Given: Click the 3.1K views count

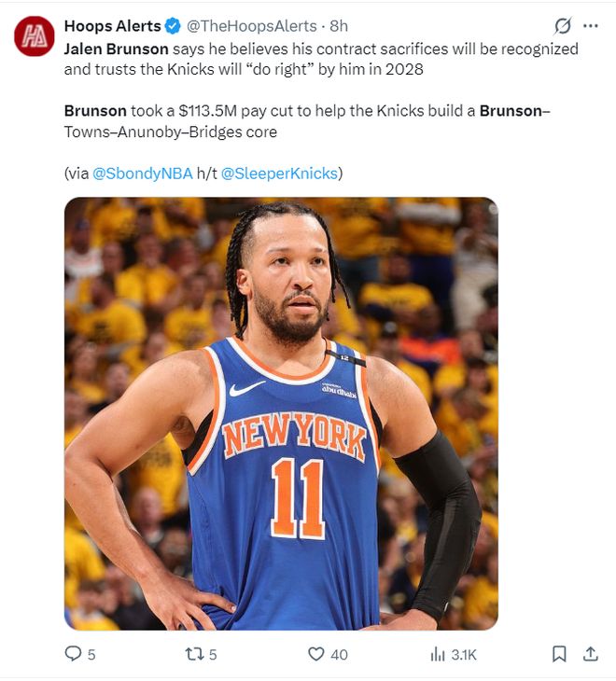Looking at the screenshot, I should pyautogui.click(x=464, y=655).
